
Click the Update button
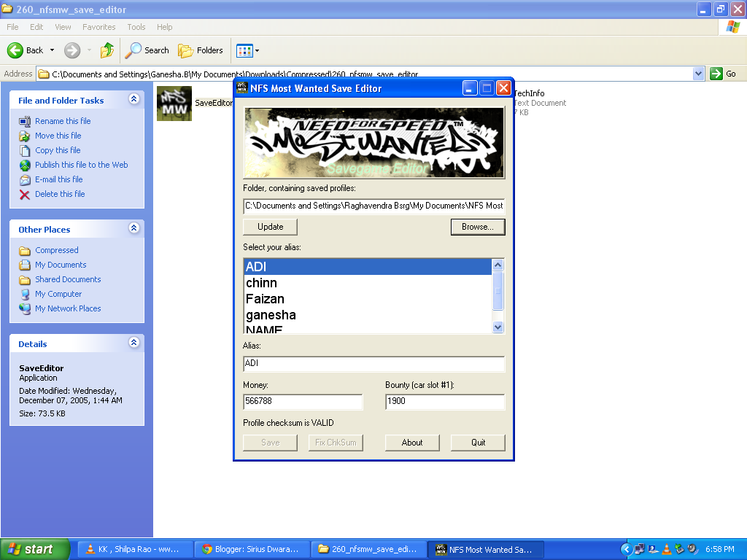point(270,227)
